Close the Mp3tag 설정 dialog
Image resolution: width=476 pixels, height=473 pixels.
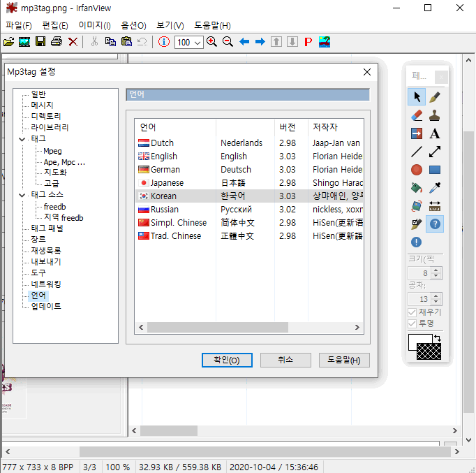(367, 72)
